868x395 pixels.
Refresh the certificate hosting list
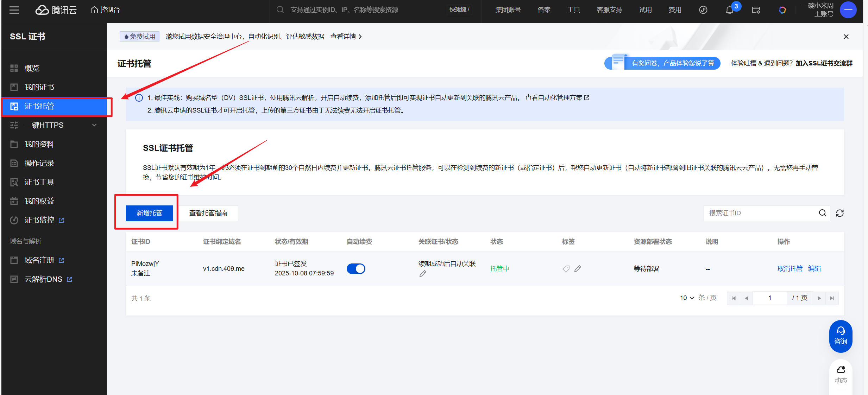840,213
